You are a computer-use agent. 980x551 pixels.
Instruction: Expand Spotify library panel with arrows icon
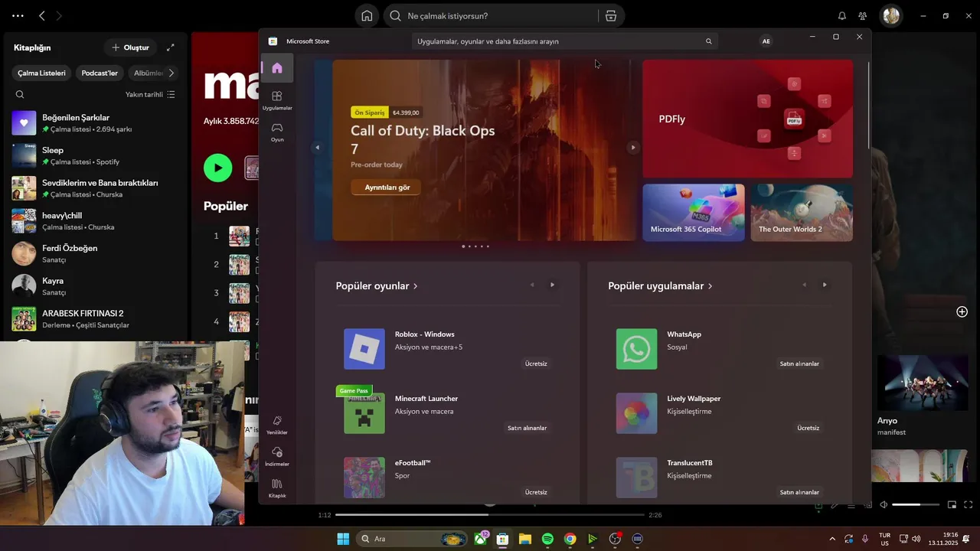coord(170,47)
